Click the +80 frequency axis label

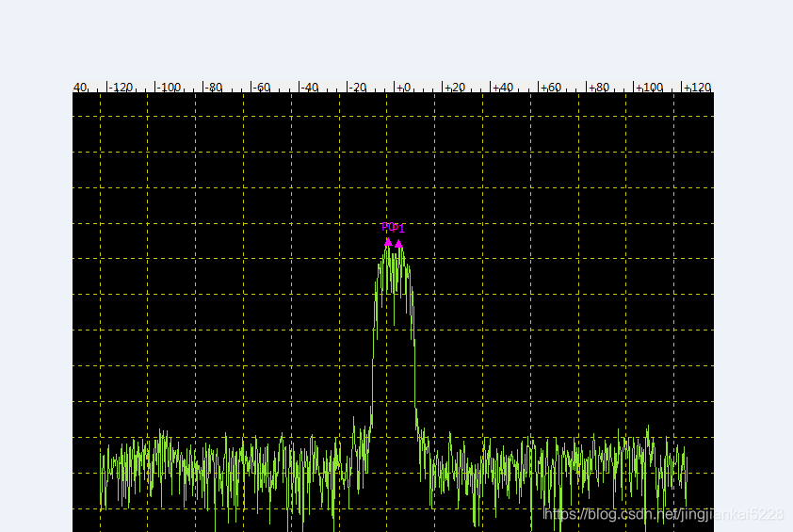click(599, 88)
